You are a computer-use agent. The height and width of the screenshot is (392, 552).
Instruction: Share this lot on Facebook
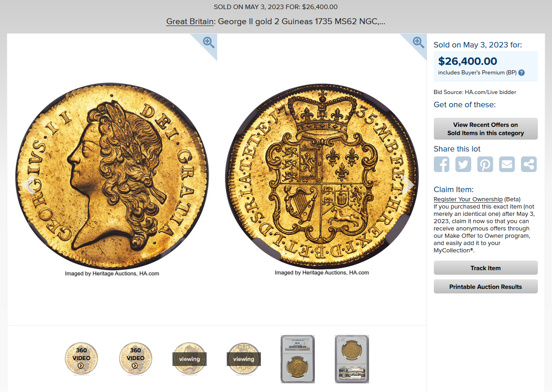coord(442,164)
